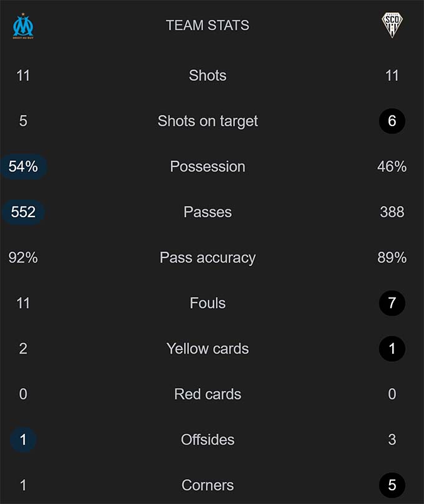Image resolution: width=424 pixels, height=504 pixels.
Task: Click the black 7 fouls badge
Action: tap(392, 303)
